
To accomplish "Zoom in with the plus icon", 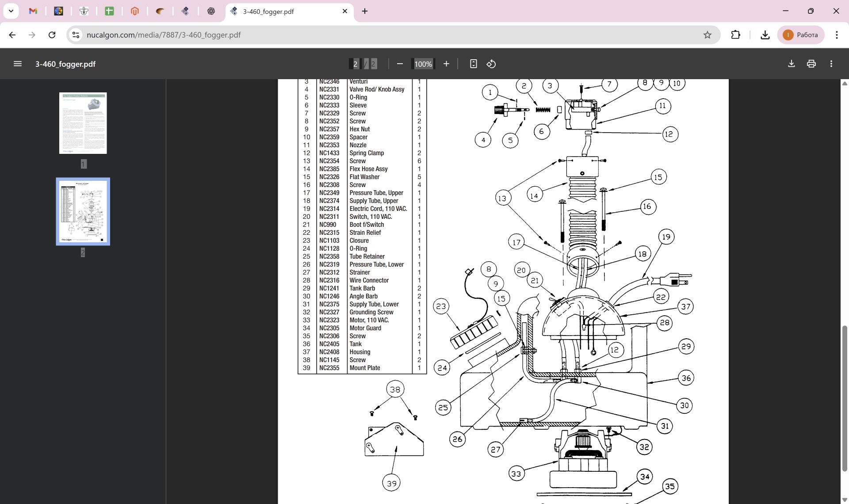I will [446, 64].
